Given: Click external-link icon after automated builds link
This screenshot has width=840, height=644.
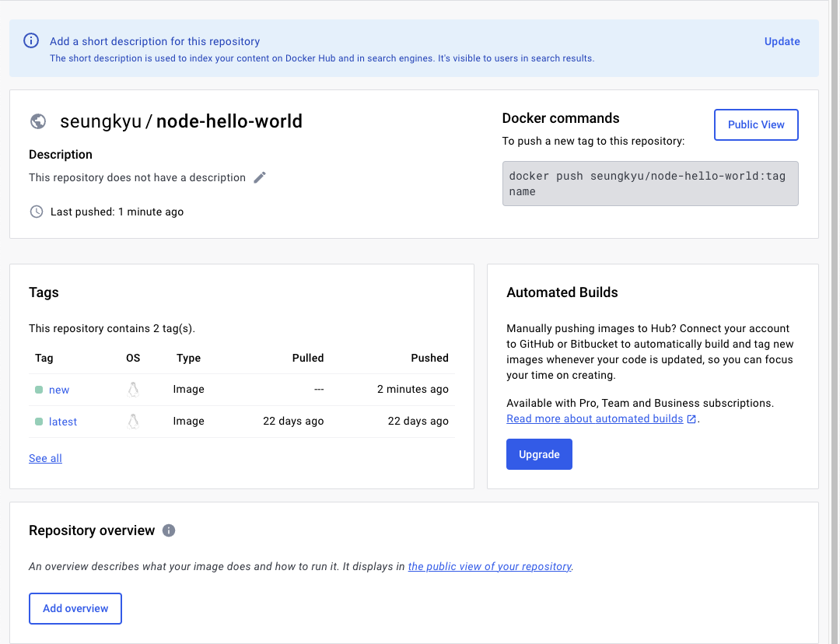Looking at the screenshot, I should 691,419.
